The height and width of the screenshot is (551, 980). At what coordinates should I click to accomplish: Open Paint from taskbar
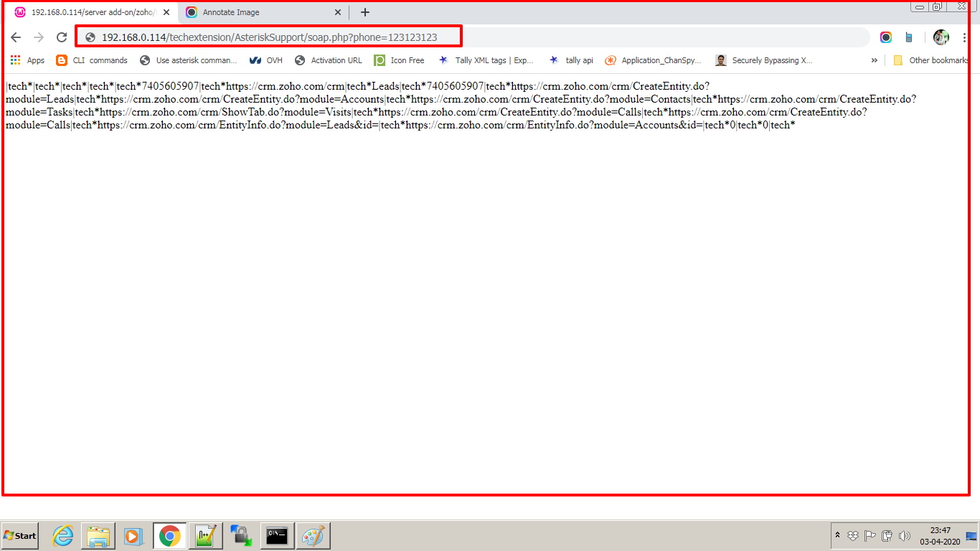313,536
